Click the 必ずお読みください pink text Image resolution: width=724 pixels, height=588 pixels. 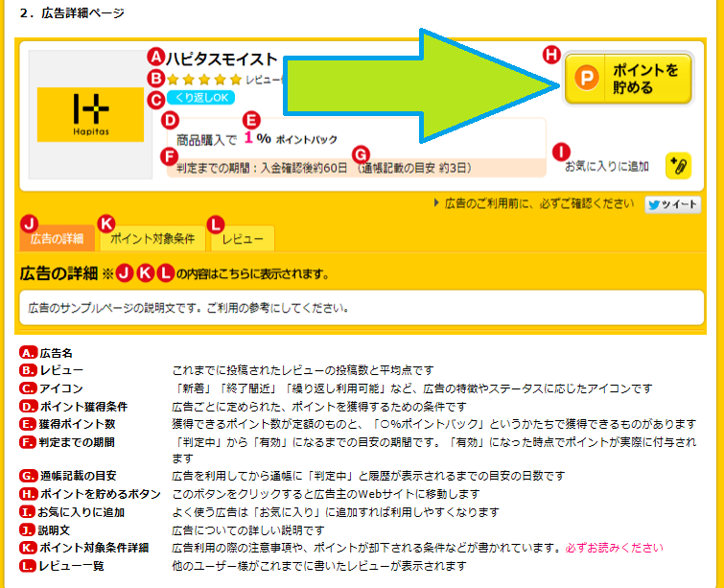coord(614,548)
